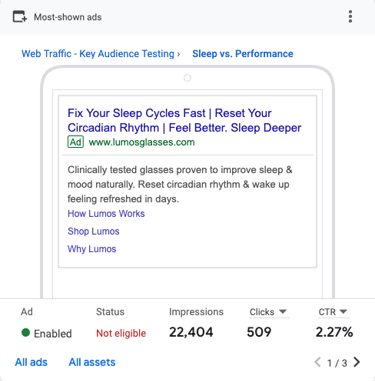Open the Web Traffic - Key Audience Testing campaign
375x381 pixels.
pyautogui.click(x=98, y=54)
